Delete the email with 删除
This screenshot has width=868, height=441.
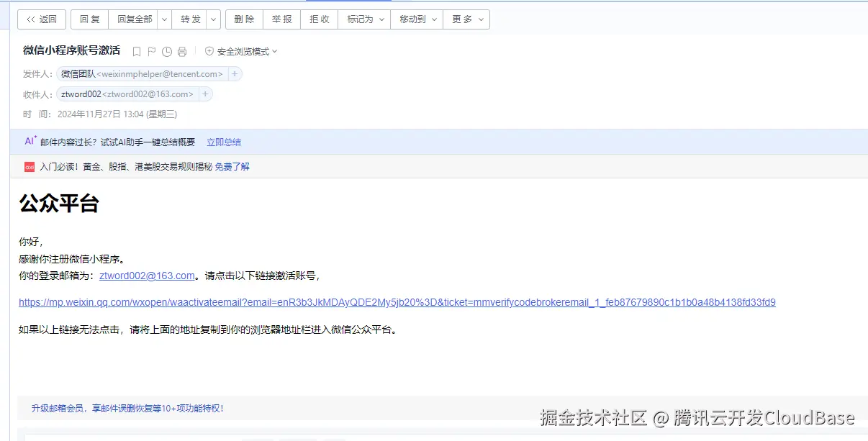[244, 19]
